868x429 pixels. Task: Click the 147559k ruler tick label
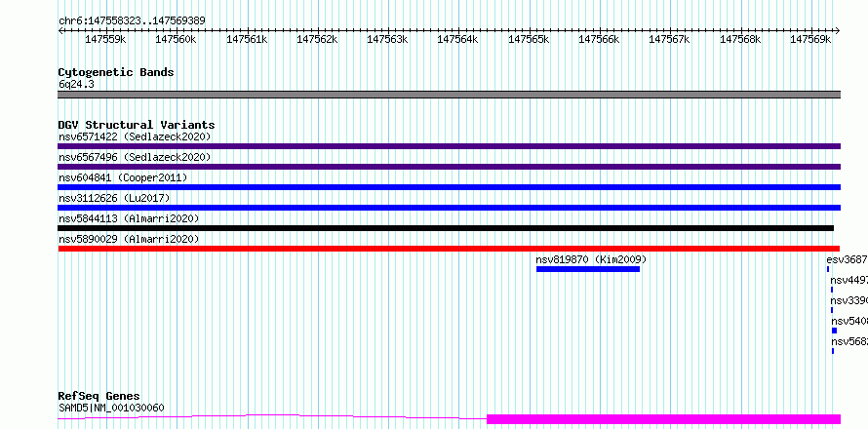point(105,39)
